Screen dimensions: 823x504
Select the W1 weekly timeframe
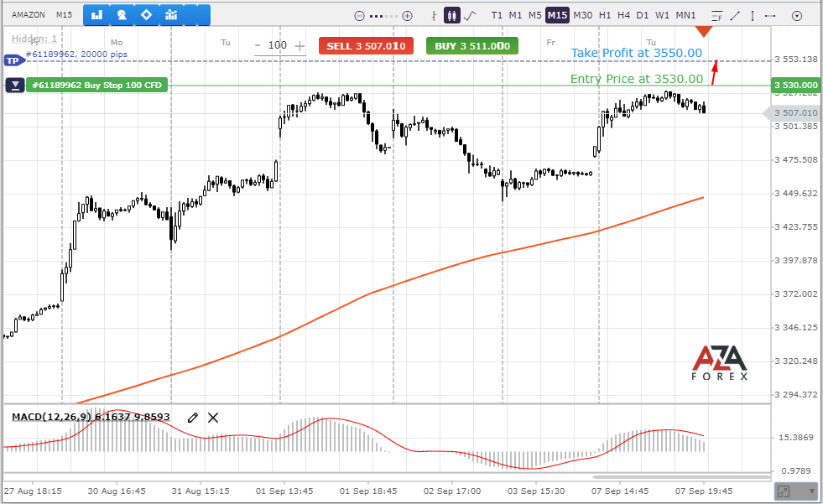[x=663, y=15]
